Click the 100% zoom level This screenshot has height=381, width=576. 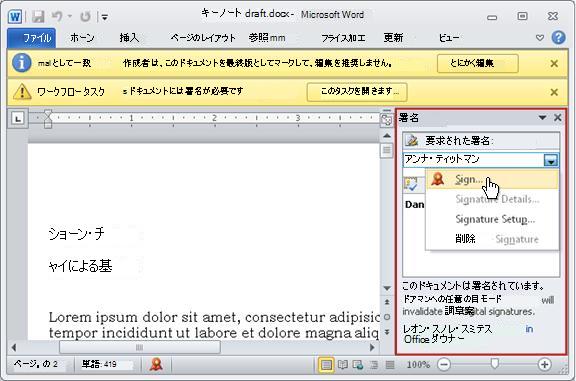[418, 364]
